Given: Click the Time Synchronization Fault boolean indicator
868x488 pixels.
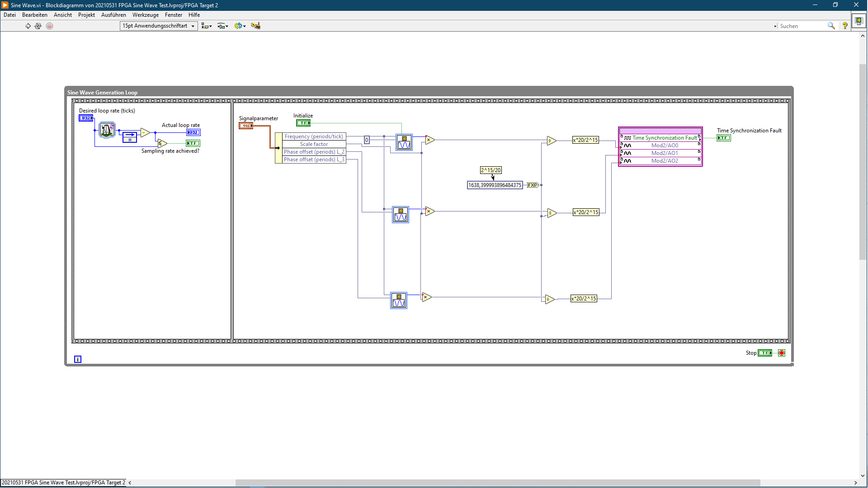Looking at the screenshot, I should click(x=723, y=138).
